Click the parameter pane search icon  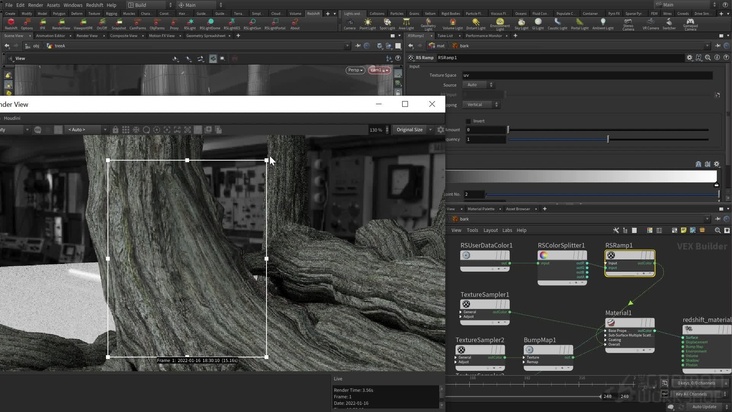pyautogui.click(x=708, y=57)
